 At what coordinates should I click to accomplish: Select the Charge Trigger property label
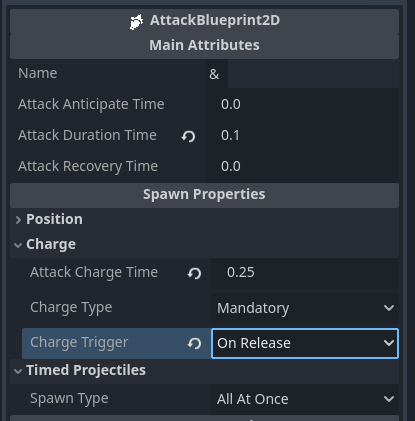[79, 343]
